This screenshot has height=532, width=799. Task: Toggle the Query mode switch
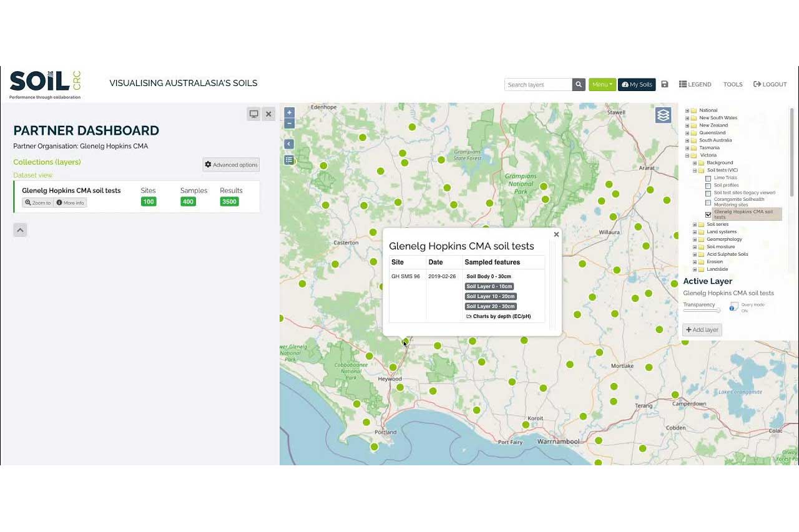click(734, 307)
